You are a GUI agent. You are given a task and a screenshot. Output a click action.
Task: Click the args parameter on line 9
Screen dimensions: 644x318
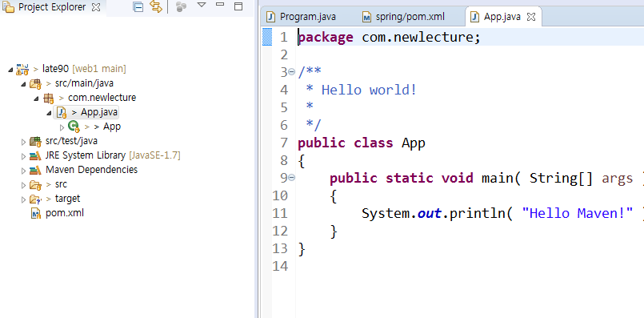(618, 179)
